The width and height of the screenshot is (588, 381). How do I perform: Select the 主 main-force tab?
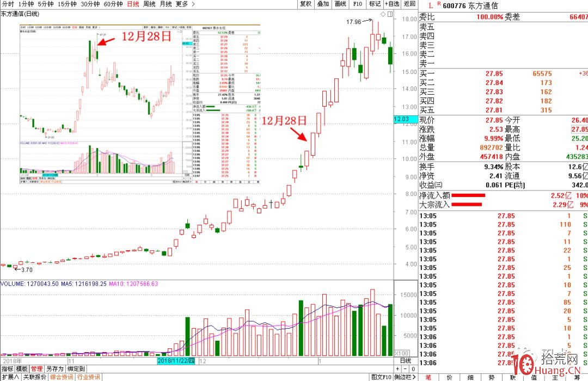tap(555, 377)
